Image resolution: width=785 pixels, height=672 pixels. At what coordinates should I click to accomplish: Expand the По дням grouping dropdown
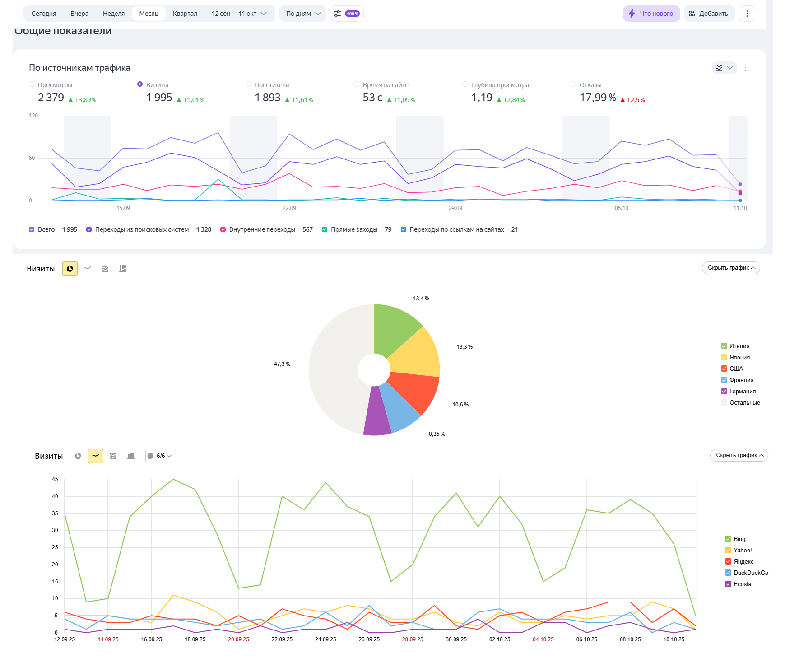(x=303, y=14)
